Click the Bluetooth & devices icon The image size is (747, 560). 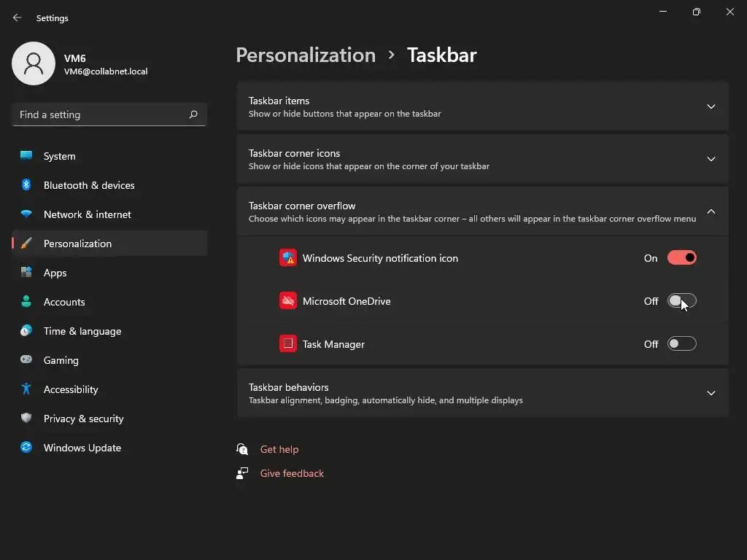pyautogui.click(x=26, y=185)
